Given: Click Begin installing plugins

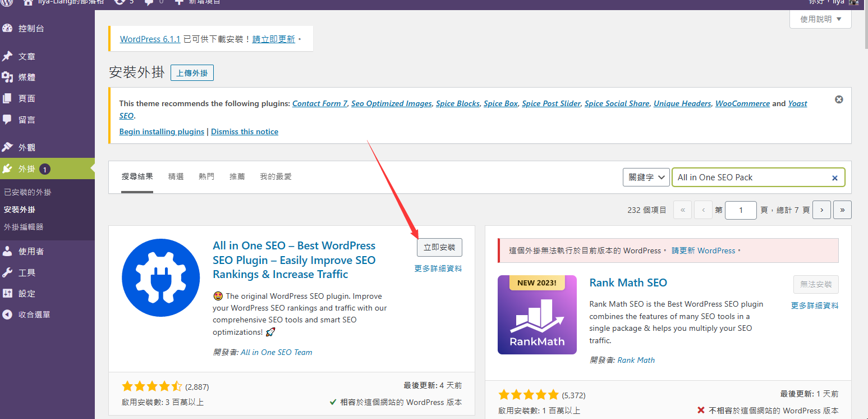Looking at the screenshot, I should tap(162, 131).
